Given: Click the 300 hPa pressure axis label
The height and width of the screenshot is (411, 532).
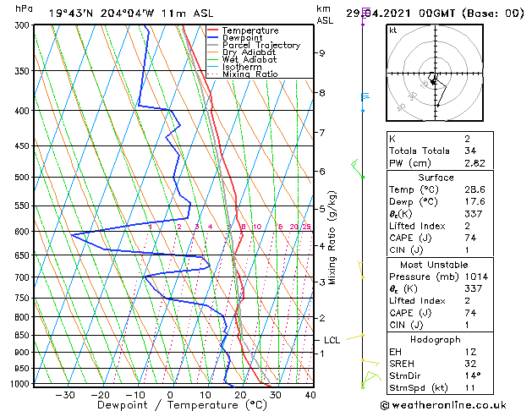Looking at the screenshot, I should tap(24, 25).
